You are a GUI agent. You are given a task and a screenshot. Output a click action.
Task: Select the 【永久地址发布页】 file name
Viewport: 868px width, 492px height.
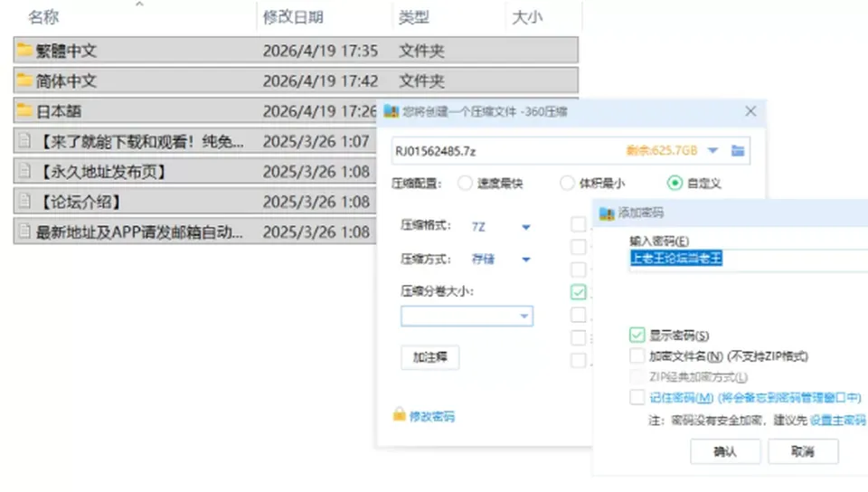(102, 172)
